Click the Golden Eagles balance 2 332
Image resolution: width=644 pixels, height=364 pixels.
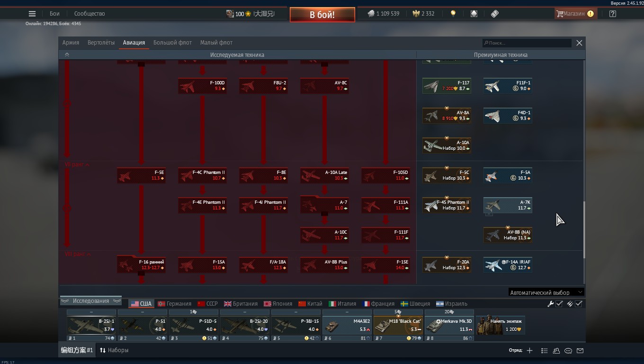click(x=423, y=14)
